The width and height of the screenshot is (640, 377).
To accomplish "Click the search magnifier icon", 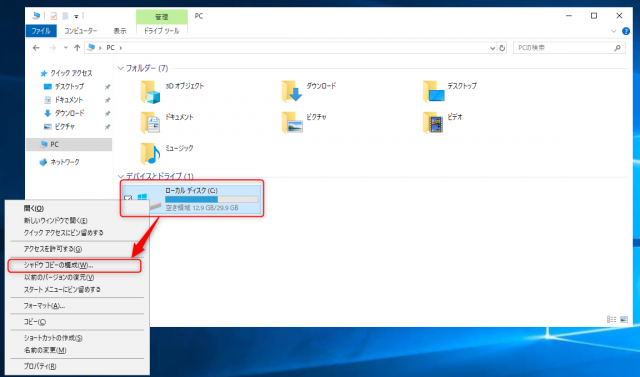I will click(617, 48).
